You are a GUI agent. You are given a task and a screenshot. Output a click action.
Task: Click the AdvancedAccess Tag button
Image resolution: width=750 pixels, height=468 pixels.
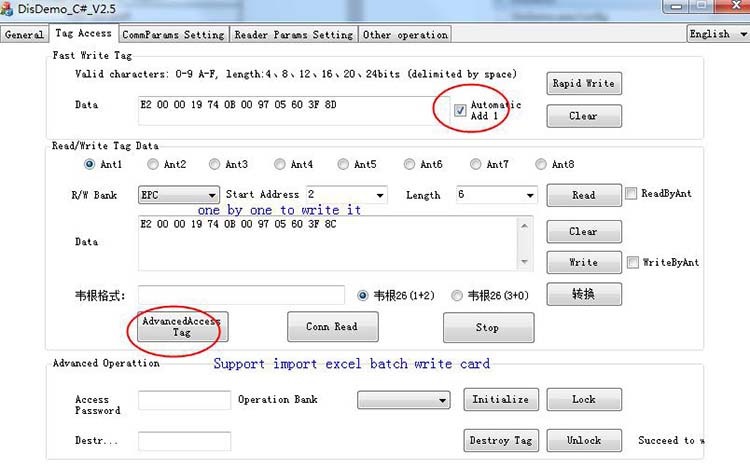pos(182,327)
